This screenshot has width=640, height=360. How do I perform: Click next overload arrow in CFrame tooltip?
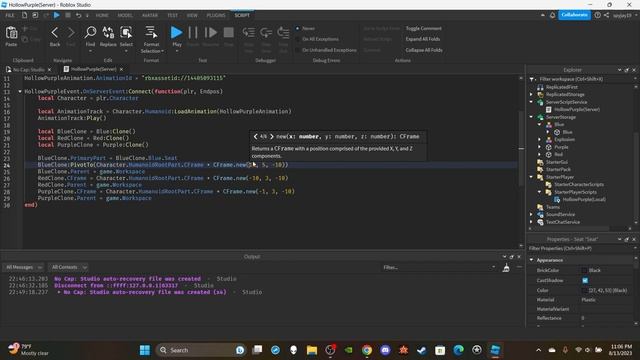(272, 136)
